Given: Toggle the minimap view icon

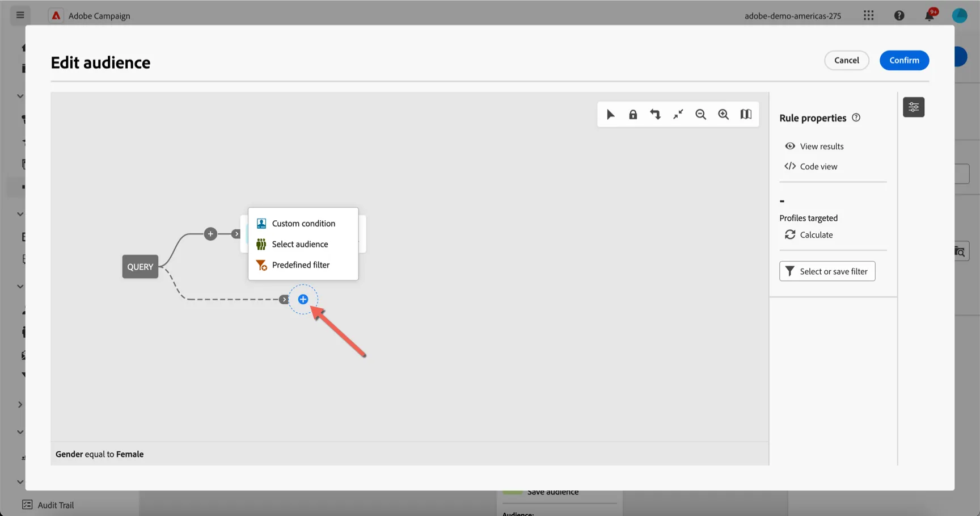Looking at the screenshot, I should [746, 115].
